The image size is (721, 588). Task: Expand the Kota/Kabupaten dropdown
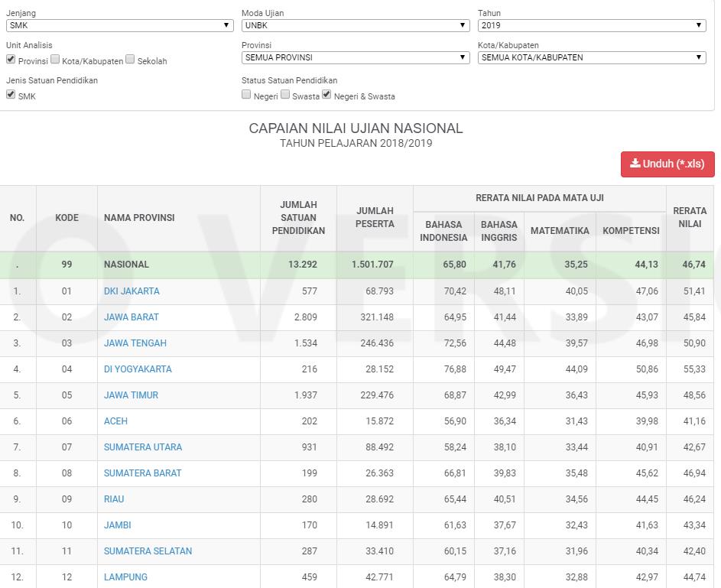[x=592, y=57]
